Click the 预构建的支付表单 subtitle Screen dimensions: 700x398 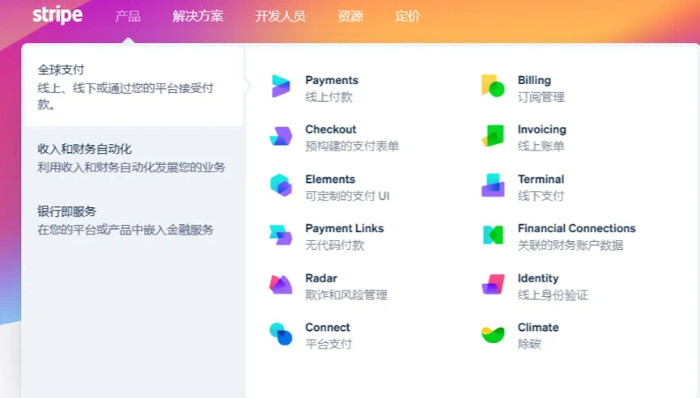pos(352,146)
